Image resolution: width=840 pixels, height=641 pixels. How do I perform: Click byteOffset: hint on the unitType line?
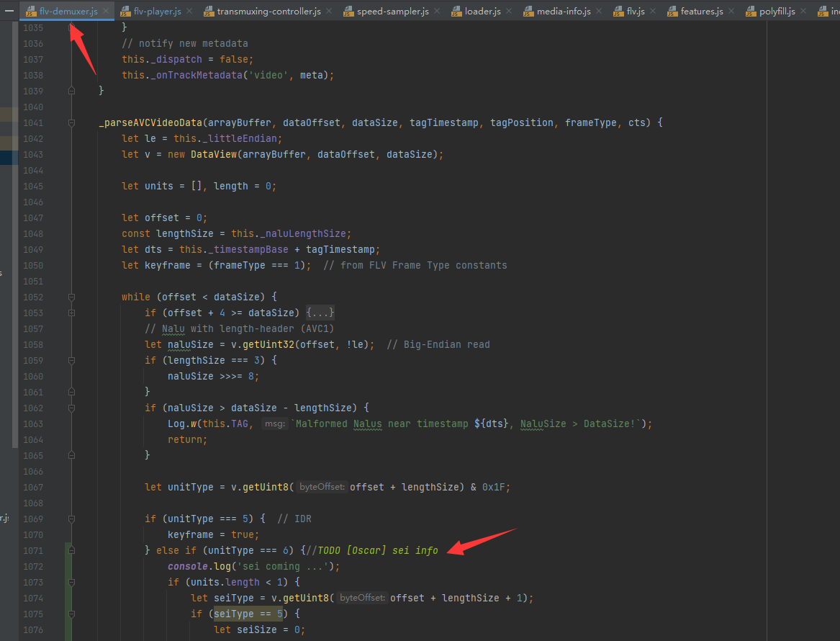click(x=322, y=487)
